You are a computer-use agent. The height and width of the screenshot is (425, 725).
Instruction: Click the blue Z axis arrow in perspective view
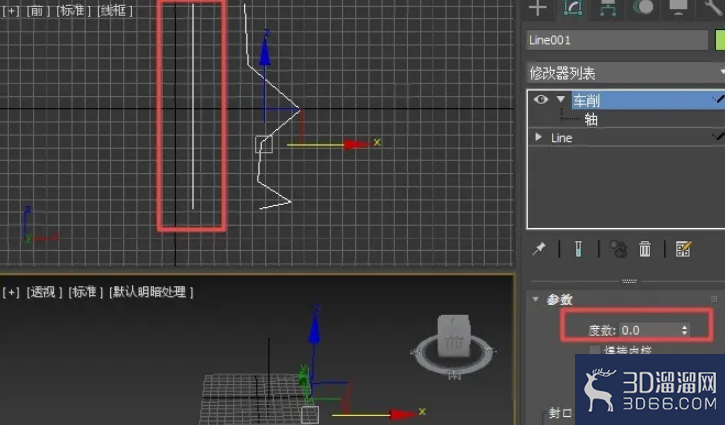coord(314,328)
